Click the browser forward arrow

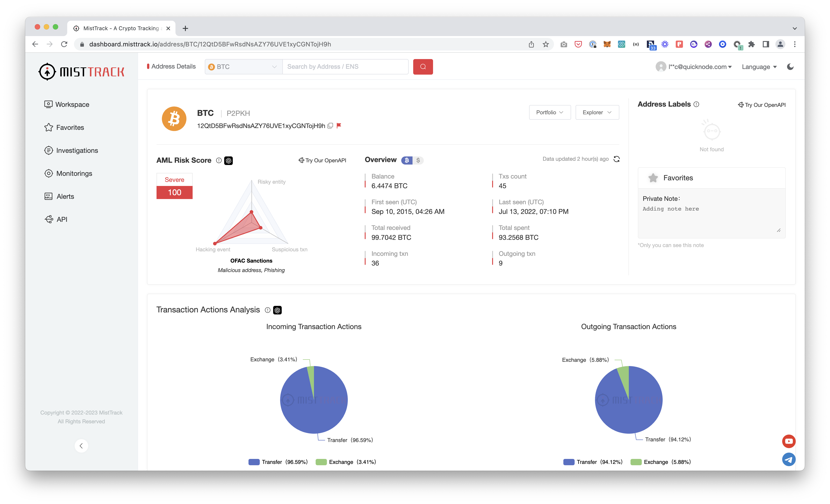pos(50,44)
